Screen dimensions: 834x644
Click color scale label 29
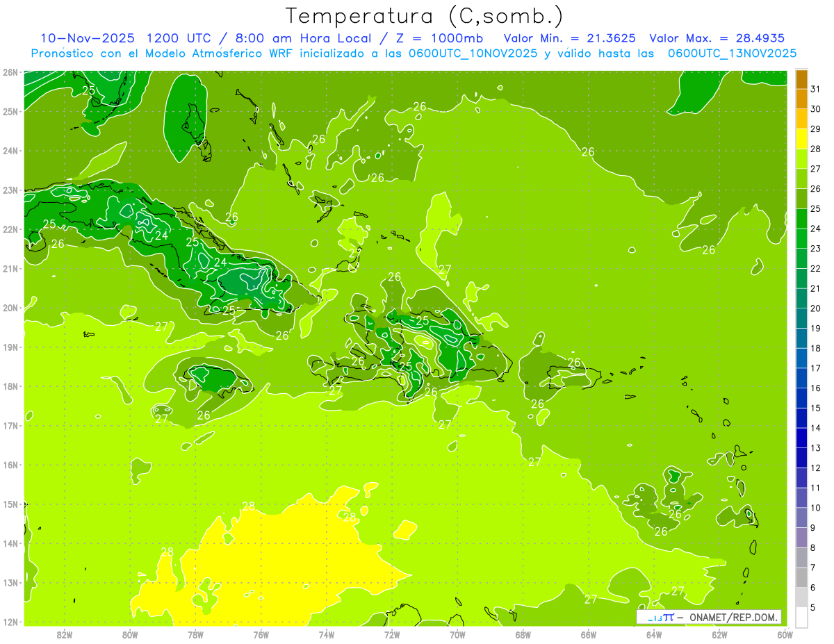pos(816,129)
